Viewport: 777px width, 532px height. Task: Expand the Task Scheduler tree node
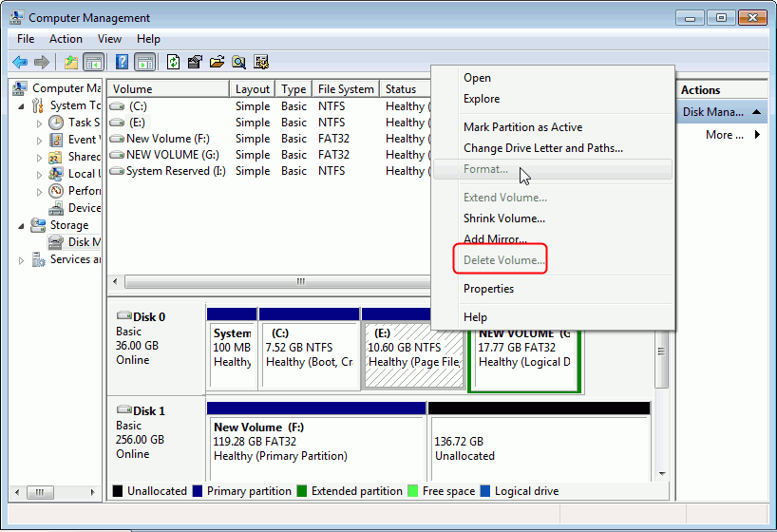[x=39, y=123]
